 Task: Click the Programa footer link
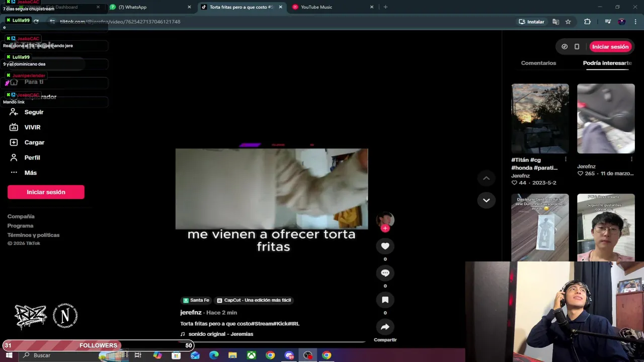point(21,226)
